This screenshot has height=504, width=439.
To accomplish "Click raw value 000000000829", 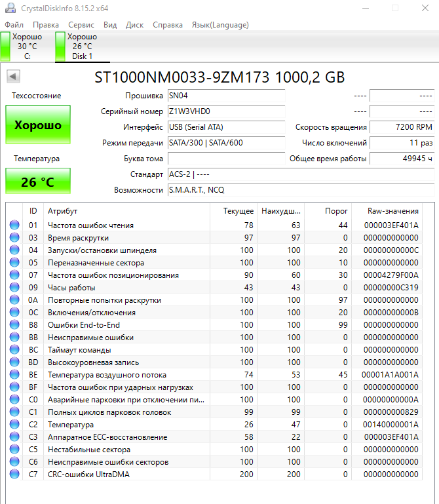I will pyautogui.click(x=391, y=412).
